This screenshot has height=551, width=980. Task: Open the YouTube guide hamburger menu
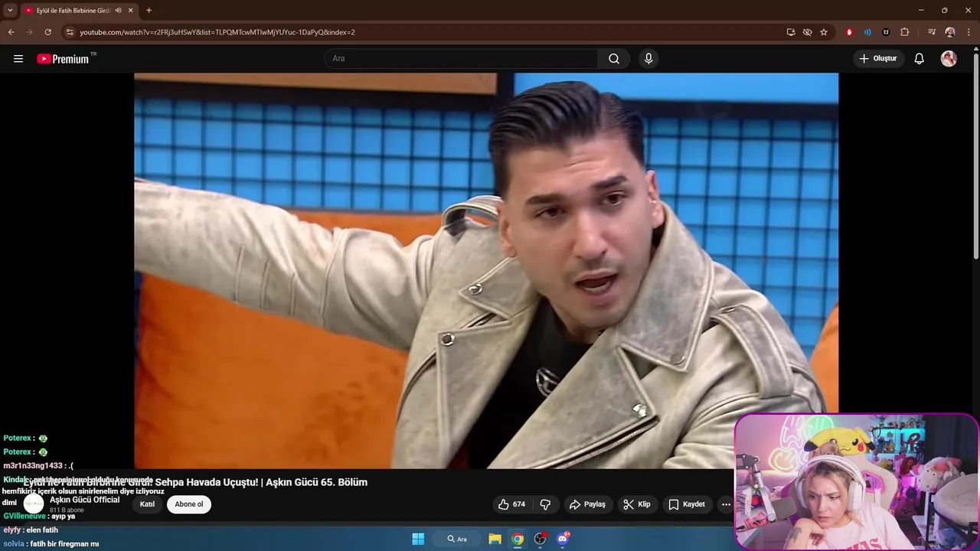pos(18,59)
